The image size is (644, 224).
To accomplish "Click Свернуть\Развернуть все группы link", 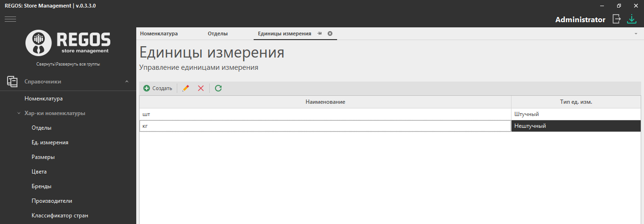I will (68, 64).
